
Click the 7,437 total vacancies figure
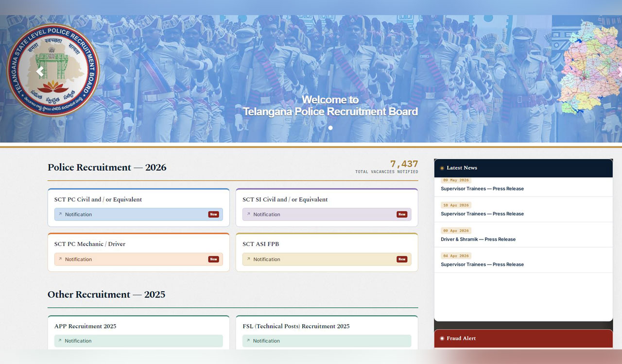pos(404,164)
